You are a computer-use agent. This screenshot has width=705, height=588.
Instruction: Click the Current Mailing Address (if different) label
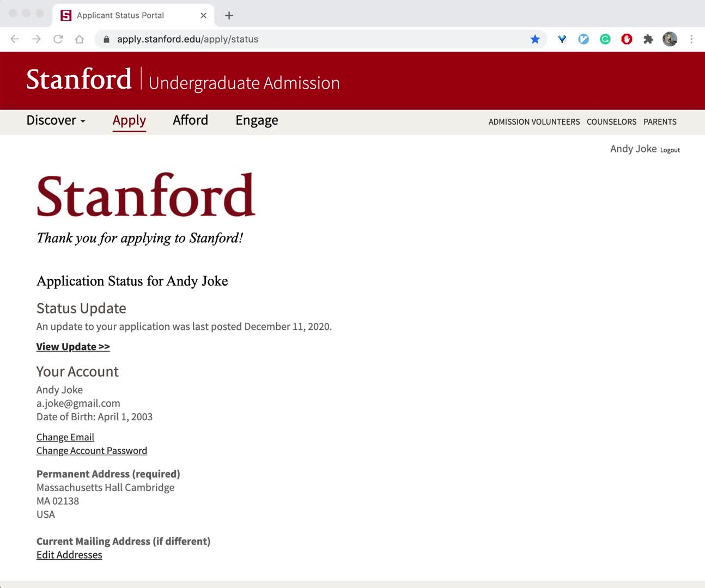[x=123, y=542]
